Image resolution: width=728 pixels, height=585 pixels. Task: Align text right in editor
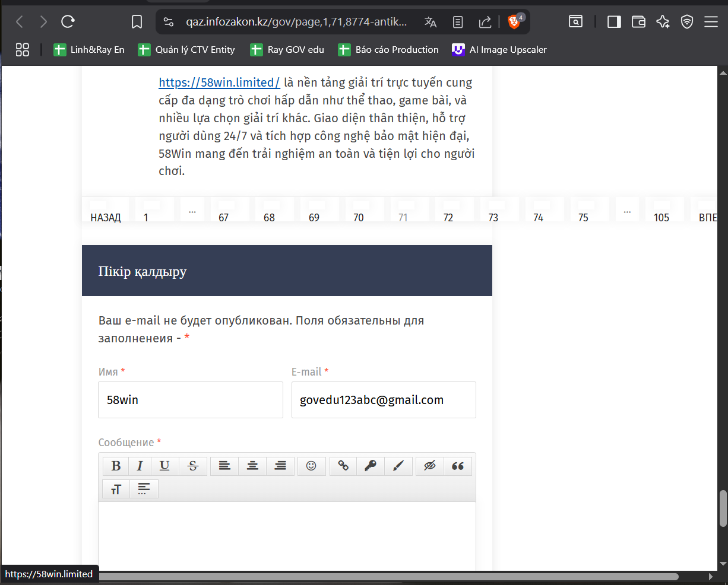(x=280, y=466)
